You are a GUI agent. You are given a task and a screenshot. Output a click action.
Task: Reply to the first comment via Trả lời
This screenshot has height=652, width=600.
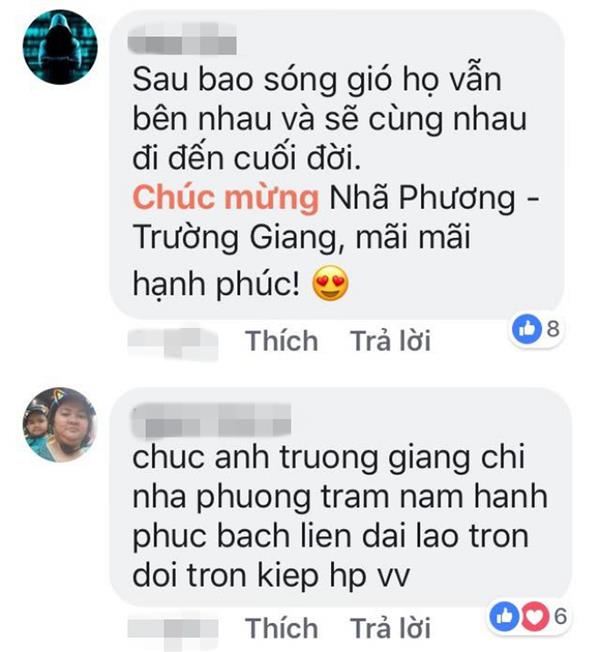[390, 341]
